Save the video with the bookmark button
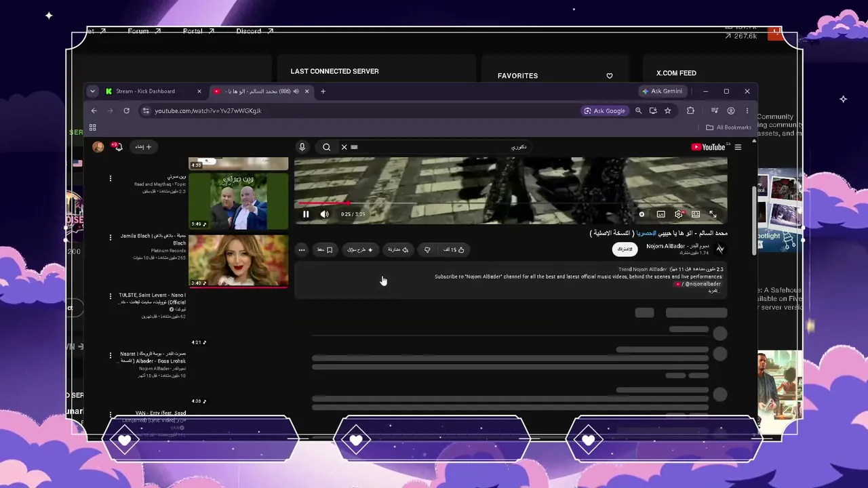The height and width of the screenshot is (488, 868). (325, 249)
